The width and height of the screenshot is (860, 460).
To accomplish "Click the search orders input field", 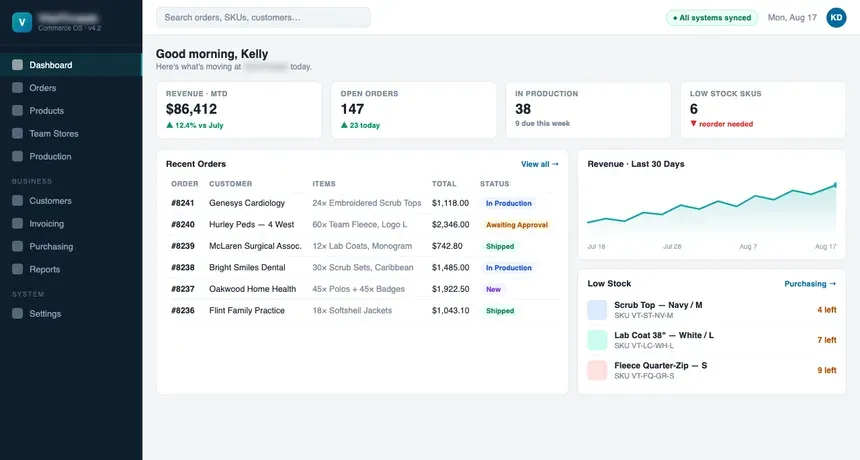I will click(263, 18).
